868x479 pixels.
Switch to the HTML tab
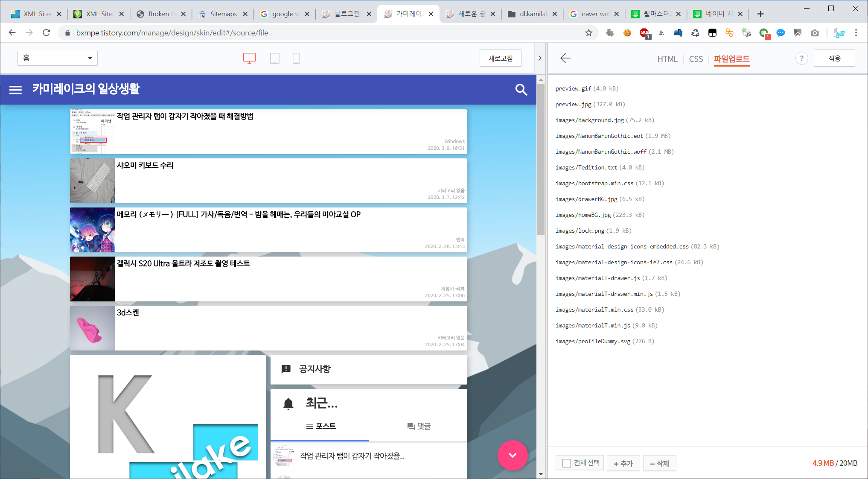tap(667, 59)
